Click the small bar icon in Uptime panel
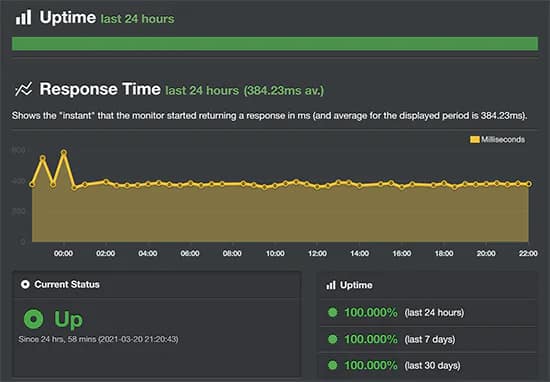This screenshot has width=550, height=382. [x=331, y=285]
